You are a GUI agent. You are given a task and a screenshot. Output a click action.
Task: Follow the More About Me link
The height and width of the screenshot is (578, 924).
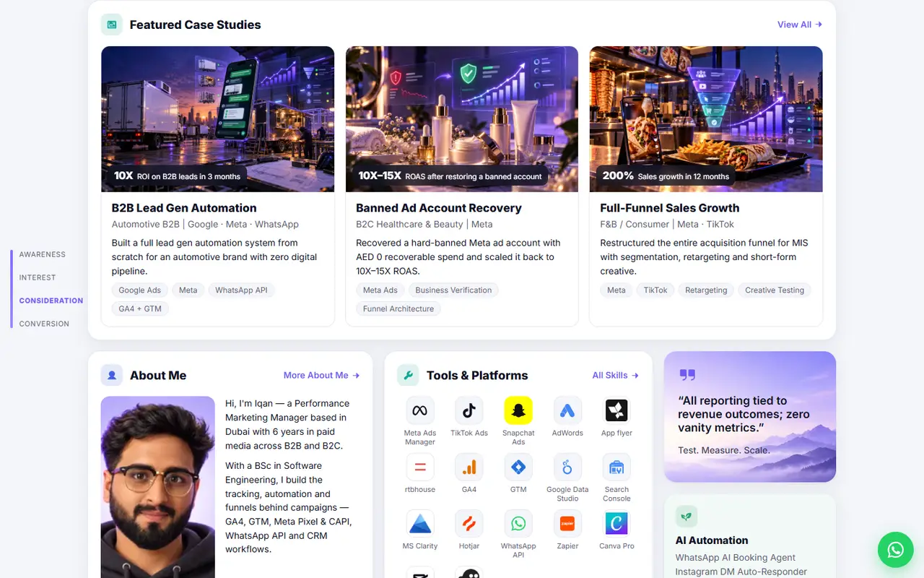coord(322,375)
